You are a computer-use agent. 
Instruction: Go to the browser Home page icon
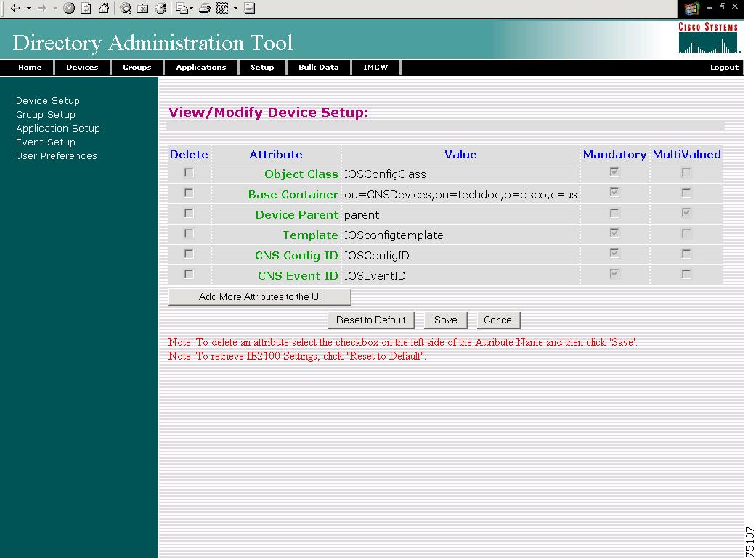[x=104, y=8]
